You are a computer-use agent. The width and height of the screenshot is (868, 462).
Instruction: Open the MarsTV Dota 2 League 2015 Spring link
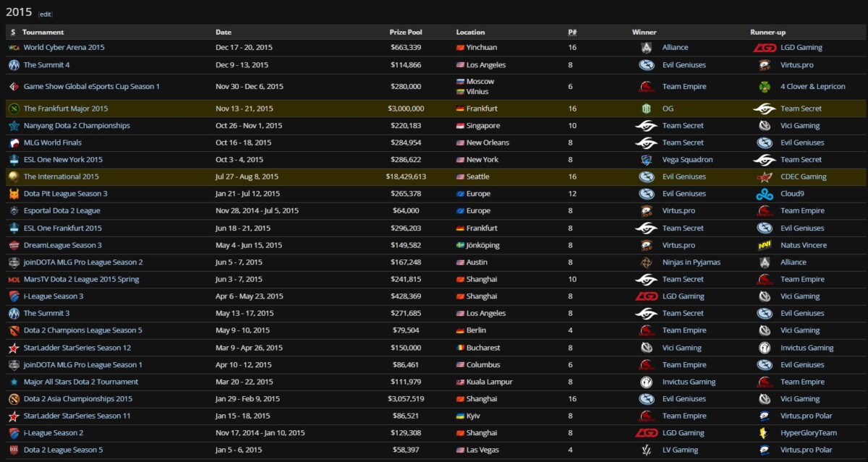pyautogui.click(x=81, y=279)
